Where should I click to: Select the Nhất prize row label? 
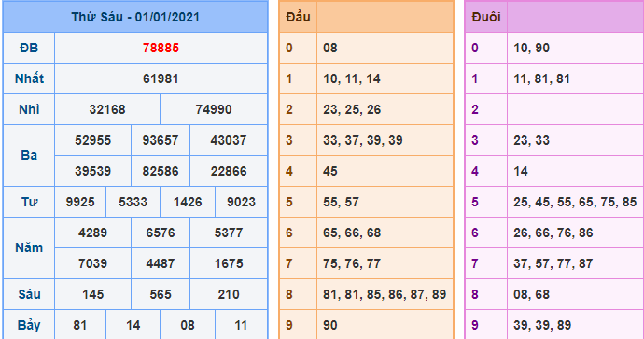pos(29,78)
